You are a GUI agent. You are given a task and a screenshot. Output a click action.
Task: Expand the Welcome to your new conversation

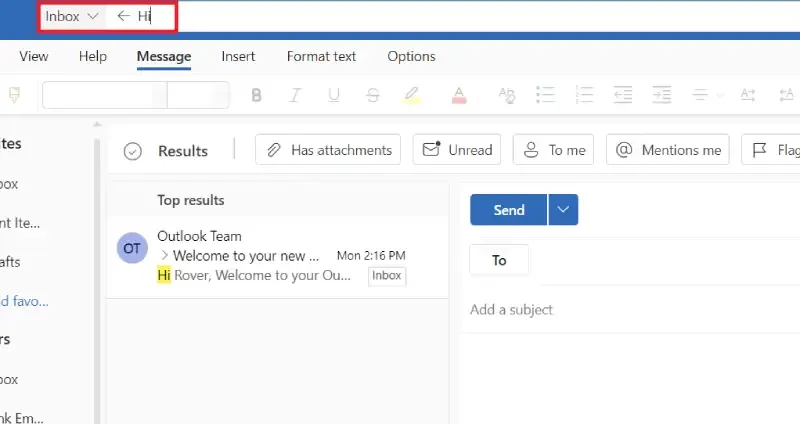tap(164, 255)
